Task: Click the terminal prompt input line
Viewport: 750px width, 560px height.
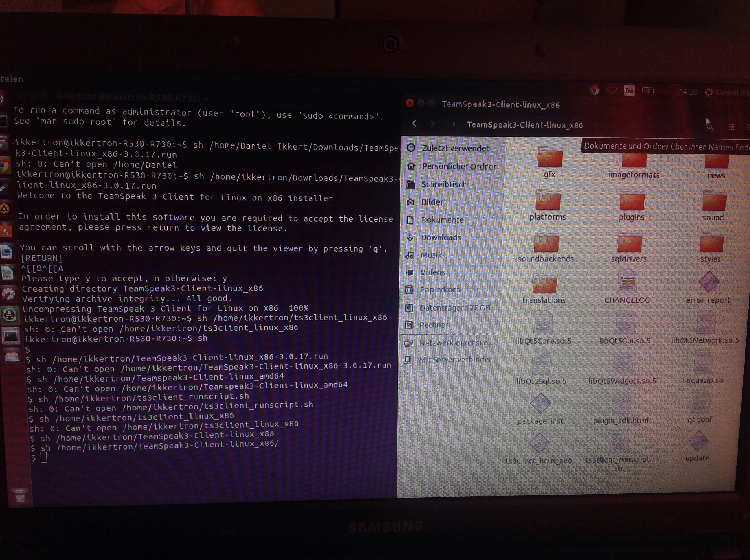Action: [44, 458]
